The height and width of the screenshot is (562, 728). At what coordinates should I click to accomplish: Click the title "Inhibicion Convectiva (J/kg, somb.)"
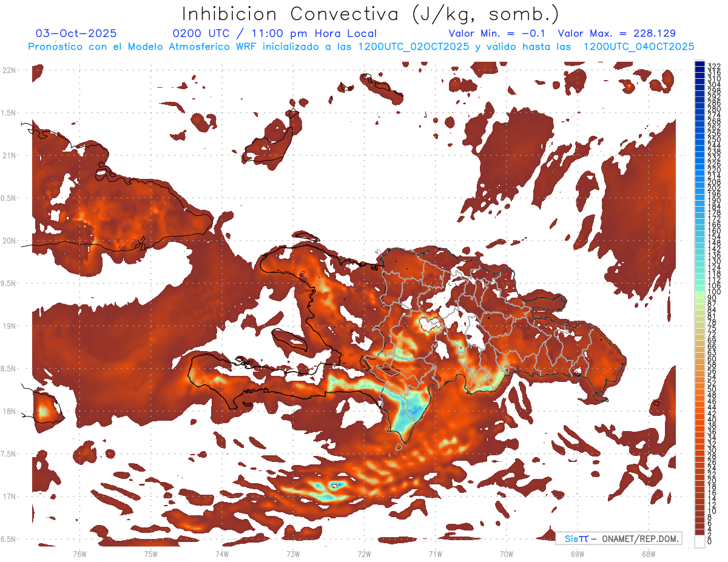tap(371, 14)
